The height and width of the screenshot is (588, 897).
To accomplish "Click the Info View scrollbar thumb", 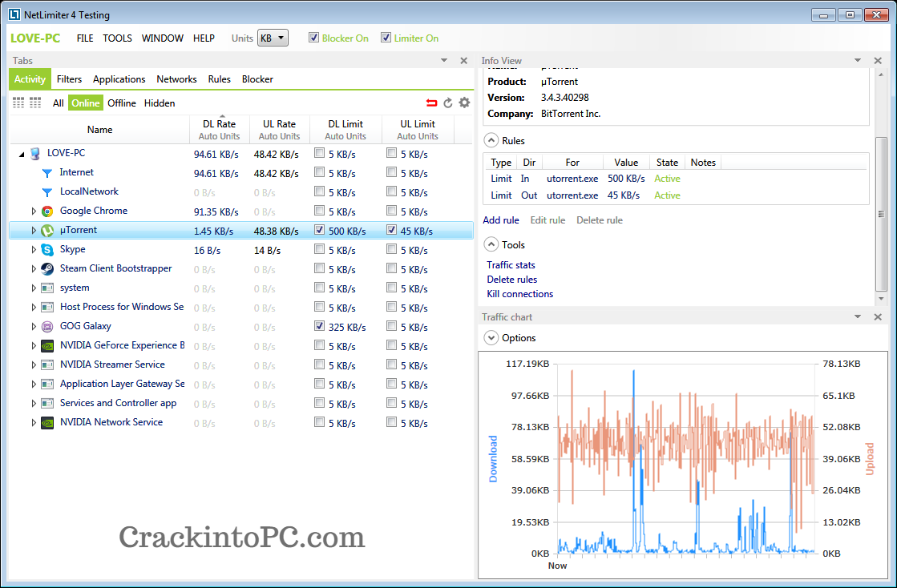I will [x=881, y=214].
